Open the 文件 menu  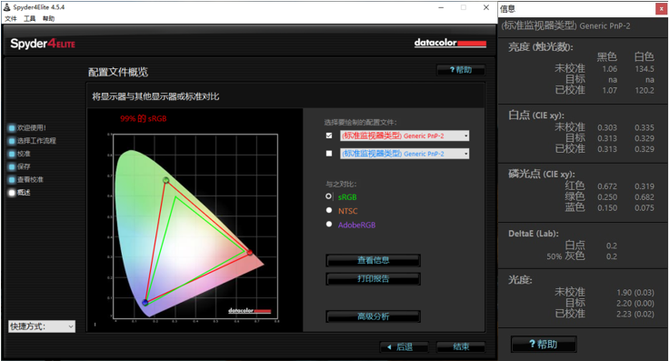pyautogui.click(x=11, y=18)
